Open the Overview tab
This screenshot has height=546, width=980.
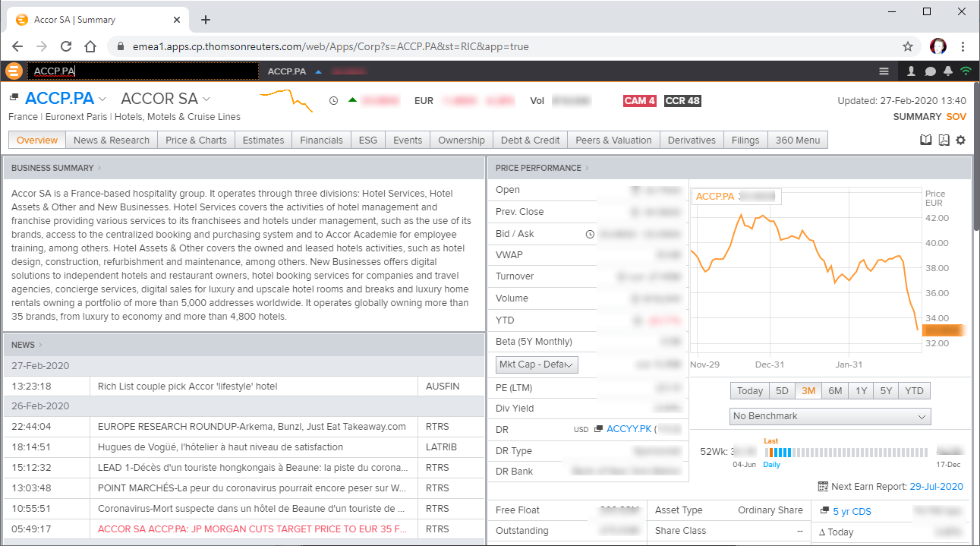(37, 140)
